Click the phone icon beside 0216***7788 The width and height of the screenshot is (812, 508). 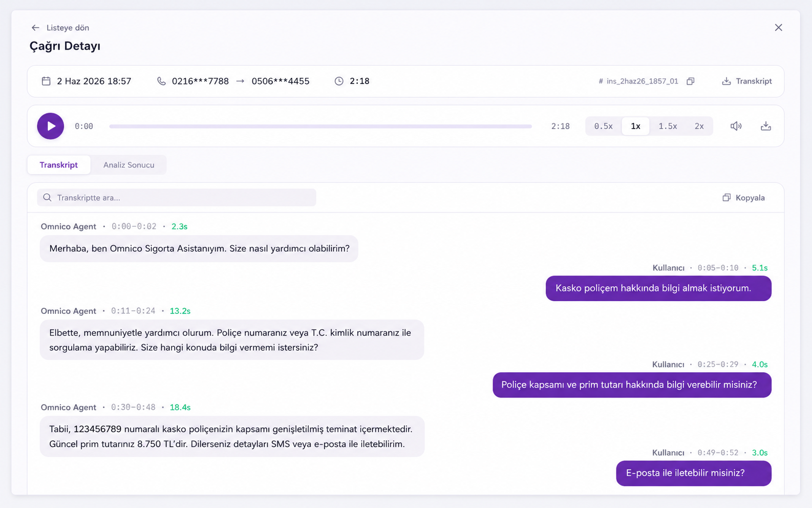[161, 81]
